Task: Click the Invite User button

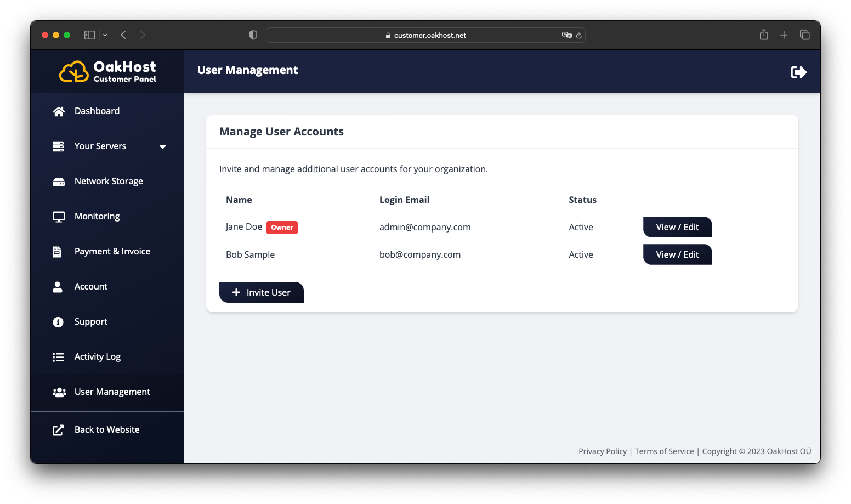Action: coord(261,292)
